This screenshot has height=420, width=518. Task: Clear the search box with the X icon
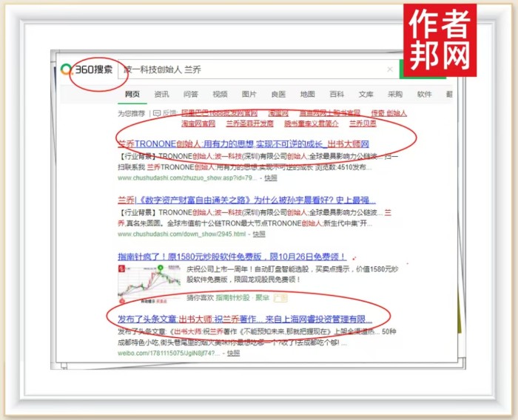click(390, 70)
